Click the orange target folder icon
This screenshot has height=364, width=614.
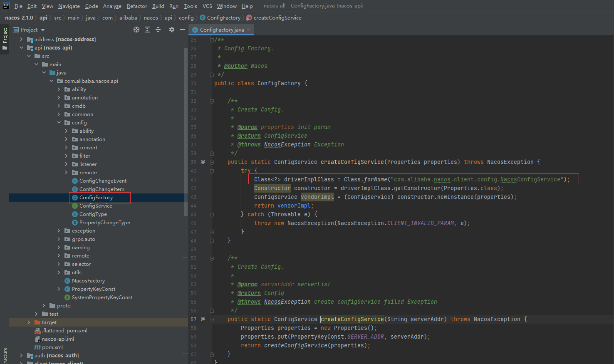point(37,322)
